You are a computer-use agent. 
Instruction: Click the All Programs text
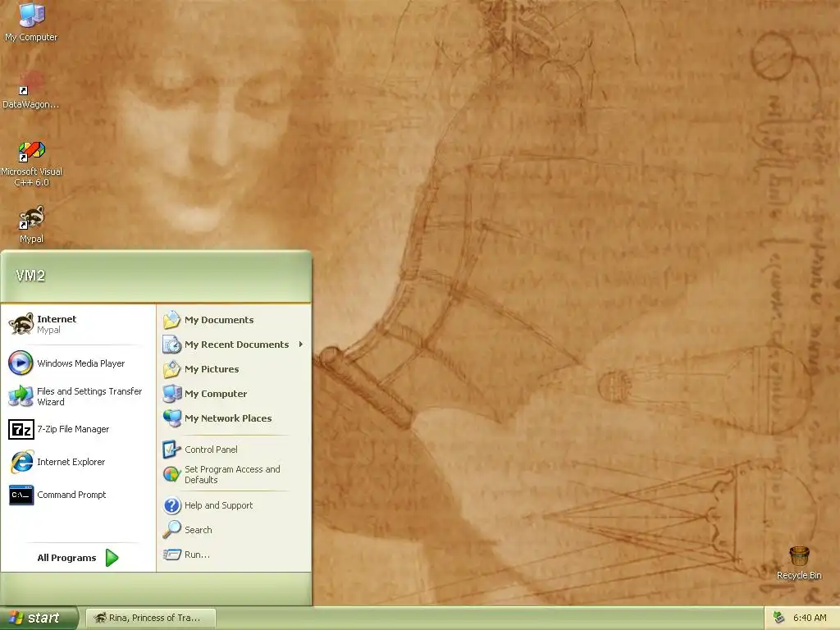(x=66, y=558)
